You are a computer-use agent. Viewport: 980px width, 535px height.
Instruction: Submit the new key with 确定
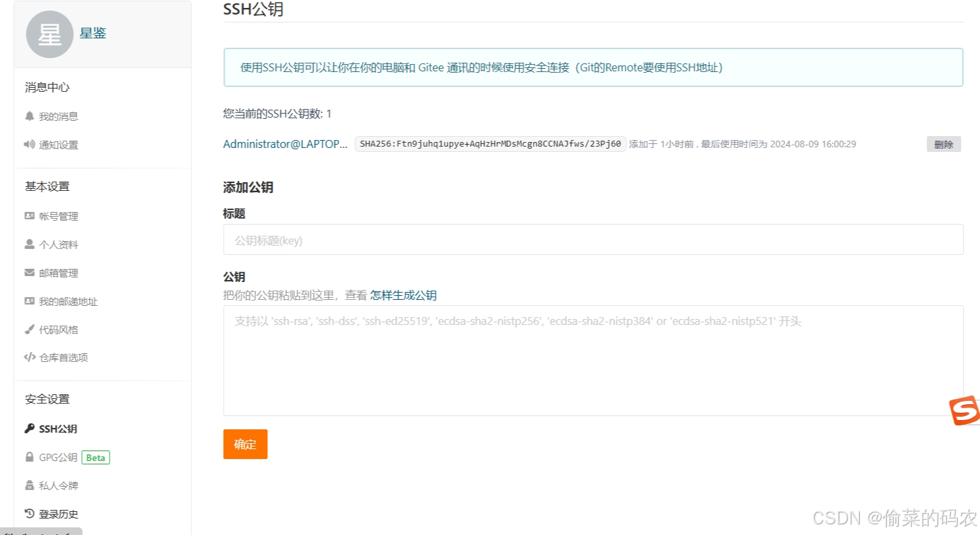(245, 444)
